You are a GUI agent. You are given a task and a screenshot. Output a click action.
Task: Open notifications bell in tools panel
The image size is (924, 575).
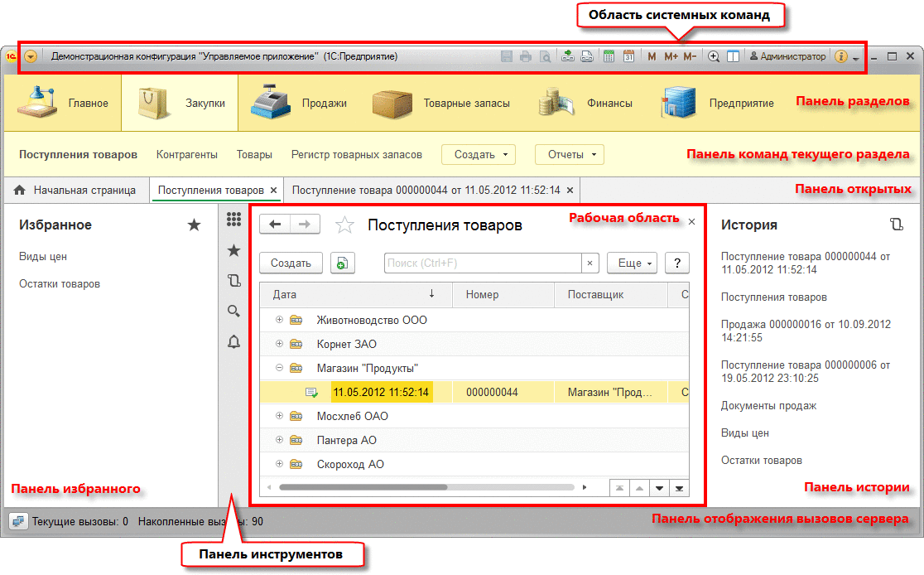234,341
